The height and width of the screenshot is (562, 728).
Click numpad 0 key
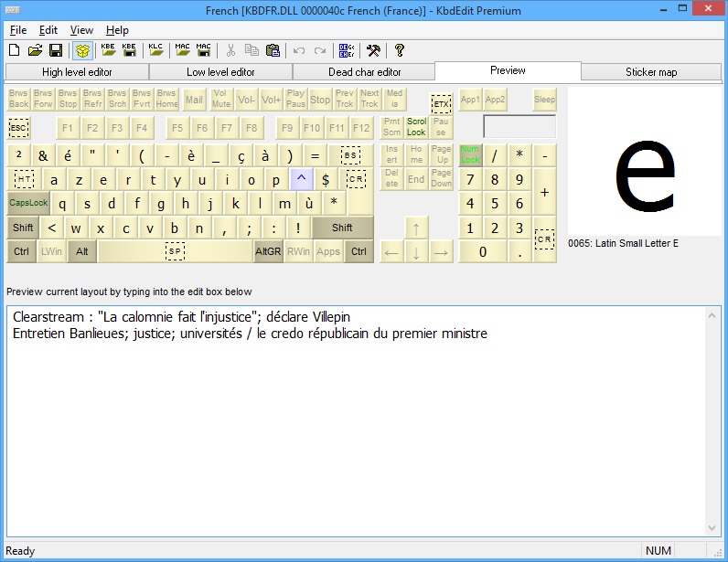[482, 251]
